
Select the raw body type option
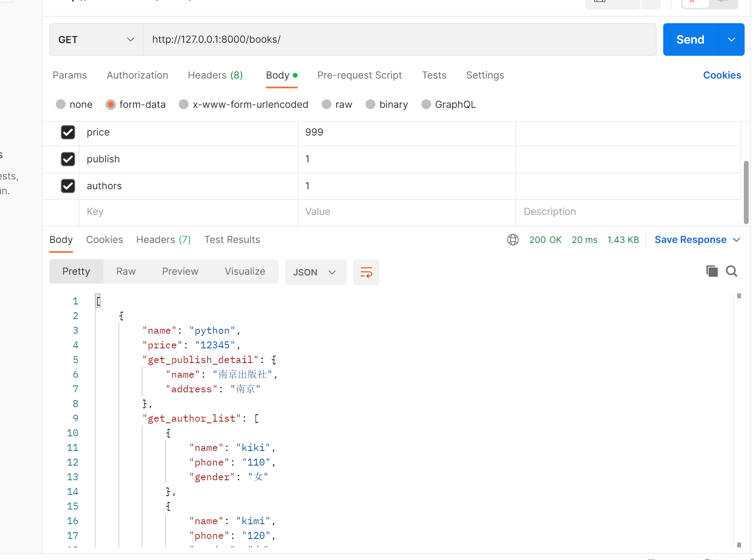click(x=327, y=105)
